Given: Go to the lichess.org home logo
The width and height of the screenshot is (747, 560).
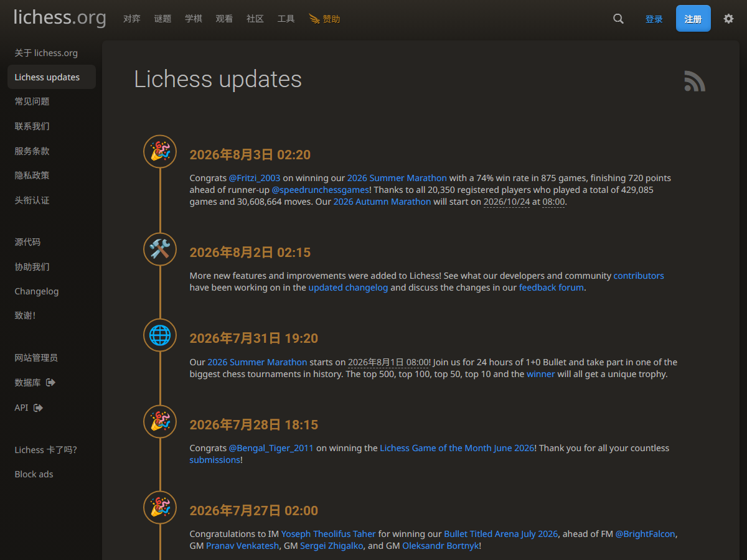Looking at the screenshot, I should point(60,17).
